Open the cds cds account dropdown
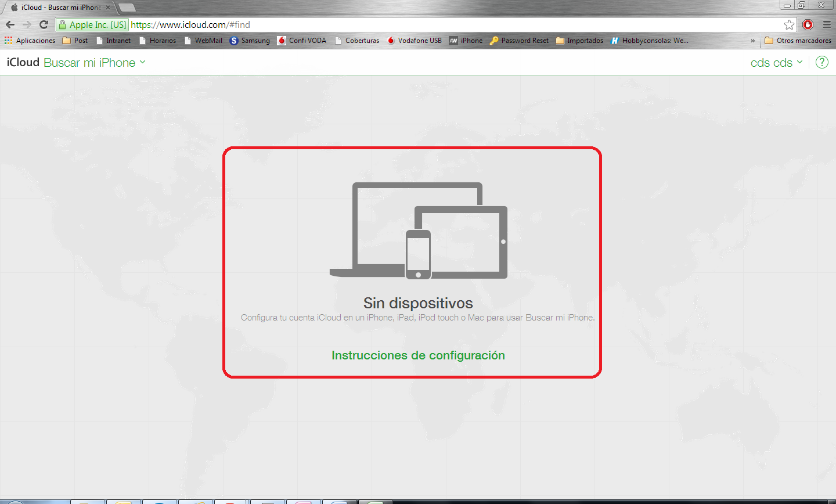 tap(776, 63)
